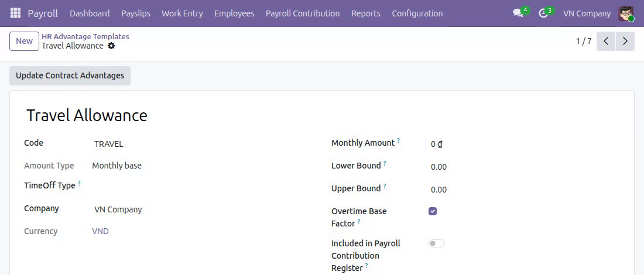Image resolution: width=644 pixels, height=275 pixels.
Task: Edit the Lower Bound value
Action: point(439,167)
